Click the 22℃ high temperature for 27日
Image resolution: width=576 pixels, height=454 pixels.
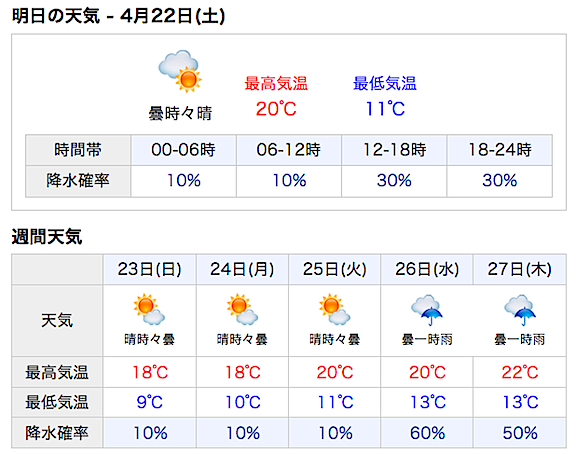(520, 372)
